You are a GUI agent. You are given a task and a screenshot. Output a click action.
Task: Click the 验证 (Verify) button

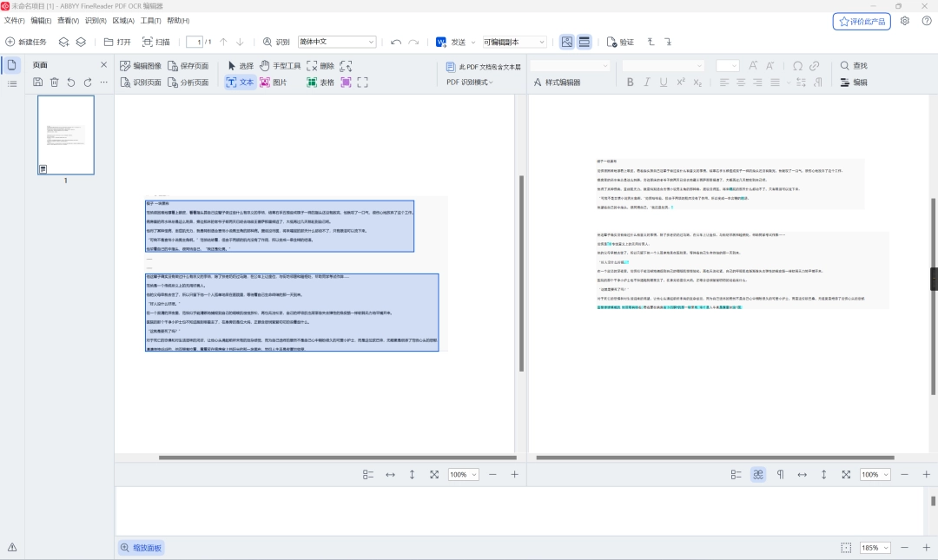point(620,42)
